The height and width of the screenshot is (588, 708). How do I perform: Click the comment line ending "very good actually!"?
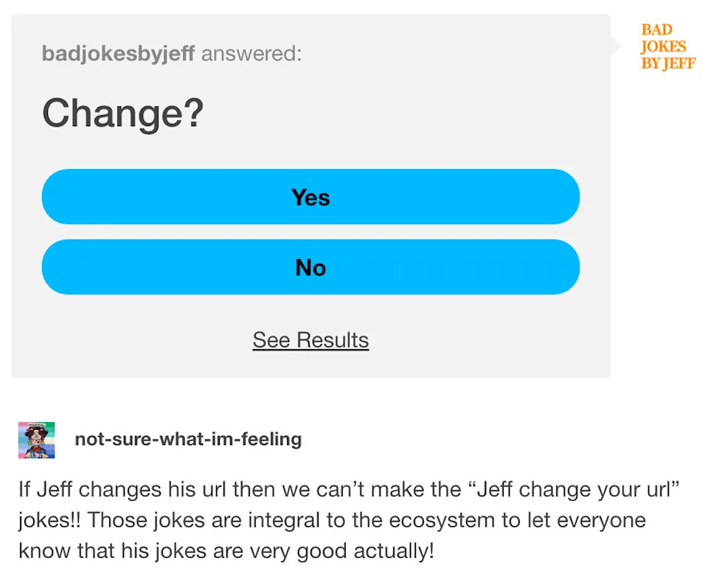[x=226, y=550]
